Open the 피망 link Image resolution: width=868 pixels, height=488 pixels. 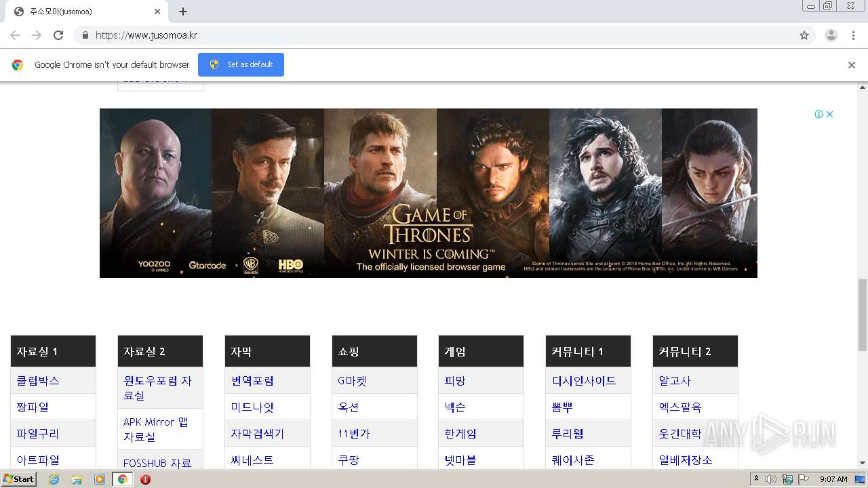click(x=455, y=381)
